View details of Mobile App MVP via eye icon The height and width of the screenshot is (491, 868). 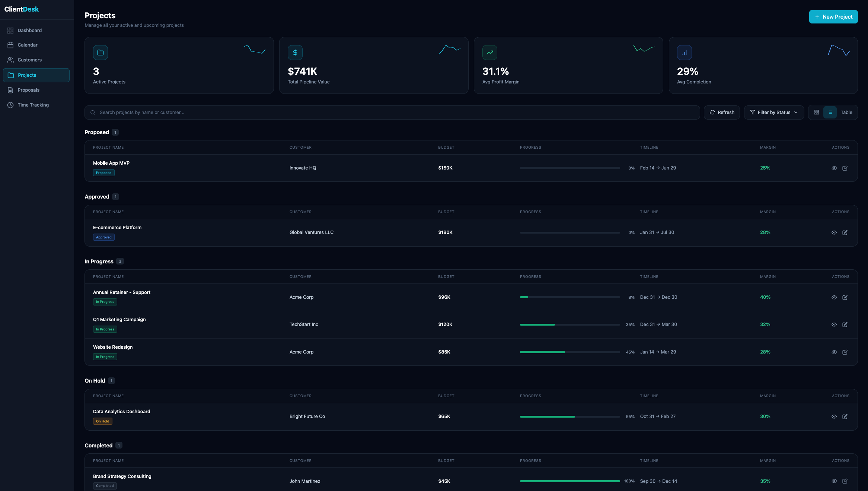834,168
